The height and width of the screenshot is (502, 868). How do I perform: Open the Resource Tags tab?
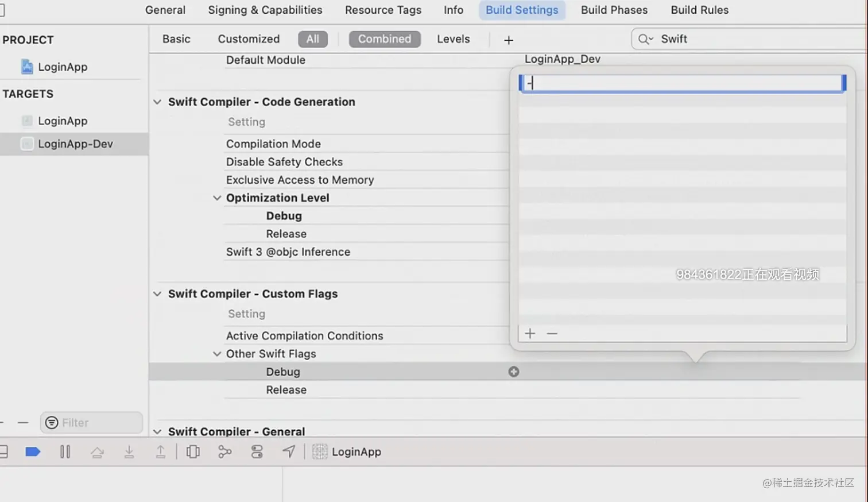[x=383, y=10]
